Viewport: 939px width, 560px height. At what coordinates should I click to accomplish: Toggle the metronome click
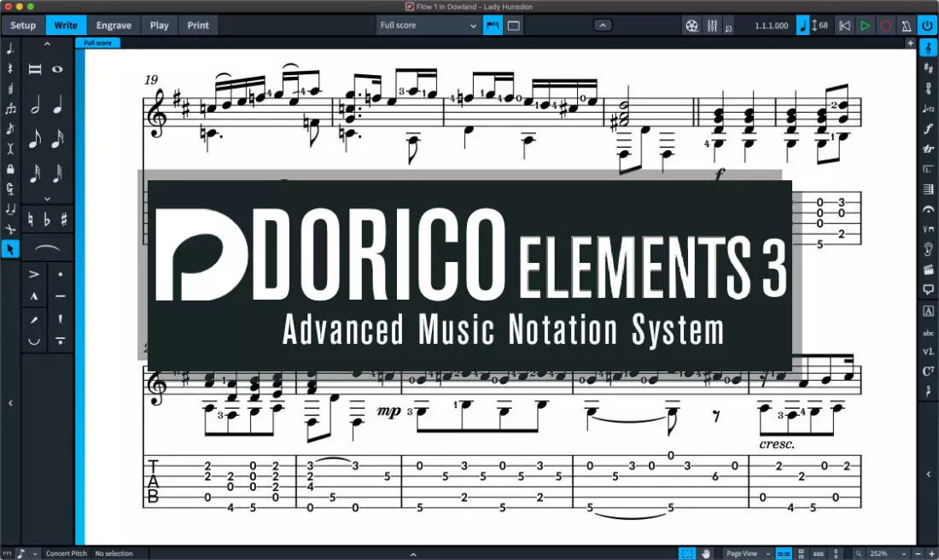pyautogui.click(x=906, y=26)
